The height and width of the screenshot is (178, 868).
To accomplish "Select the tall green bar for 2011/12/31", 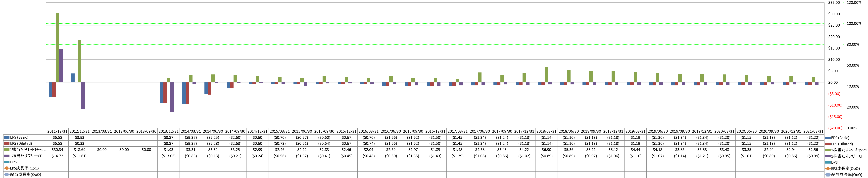I will coord(57,48).
